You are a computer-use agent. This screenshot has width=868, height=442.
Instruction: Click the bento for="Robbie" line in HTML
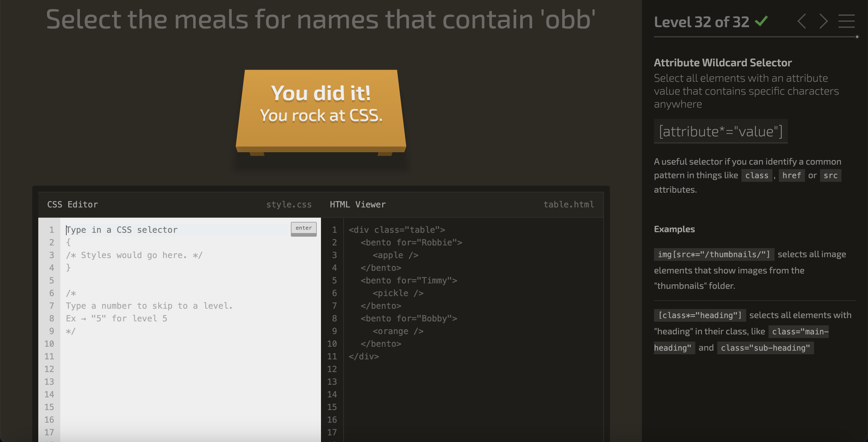pyautogui.click(x=411, y=243)
